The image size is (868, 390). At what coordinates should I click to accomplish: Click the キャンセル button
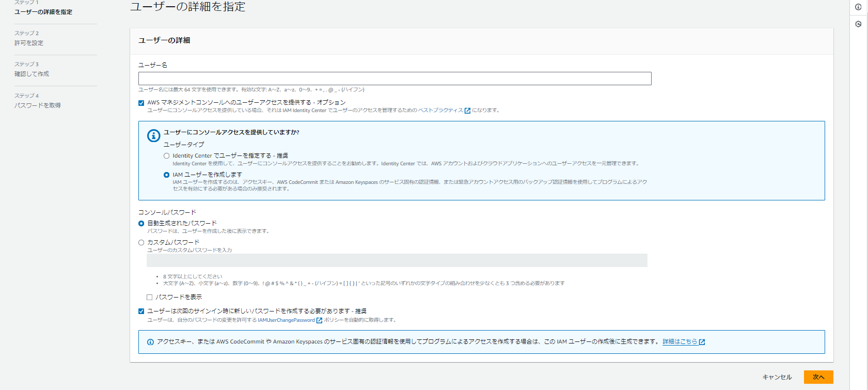coord(777,377)
